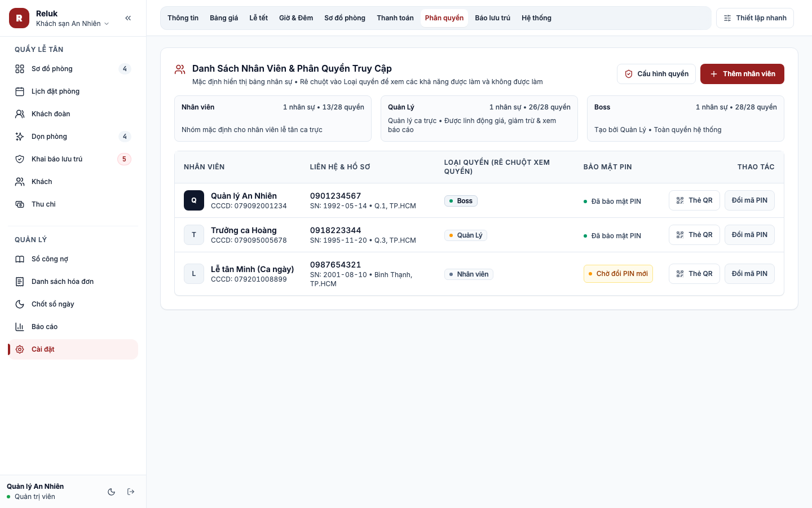Select the Nhân viên role card
Image resolution: width=812 pixels, height=508 pixels.
pyautogui.click(x=273, y=119)
